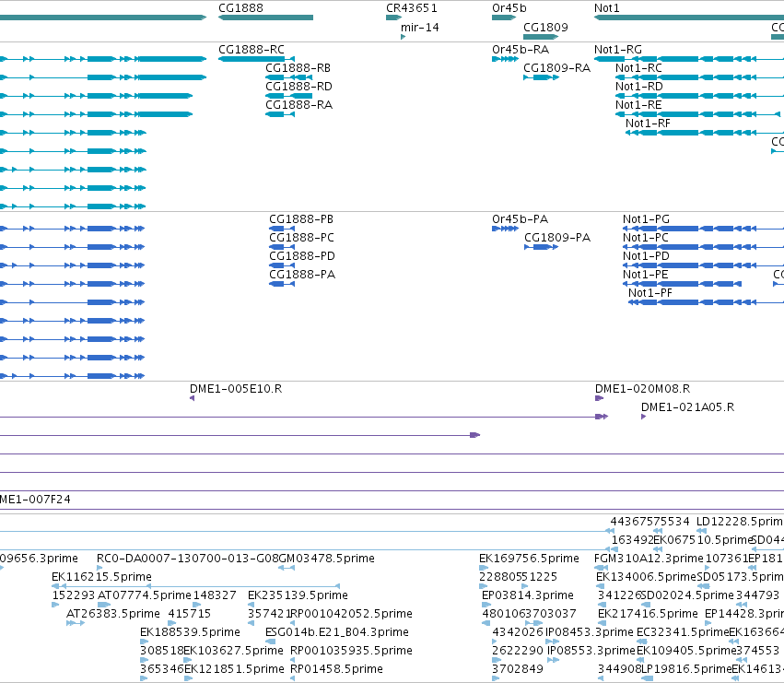Select EST ESG014b.E21_B04.3prime

point(337,632)
